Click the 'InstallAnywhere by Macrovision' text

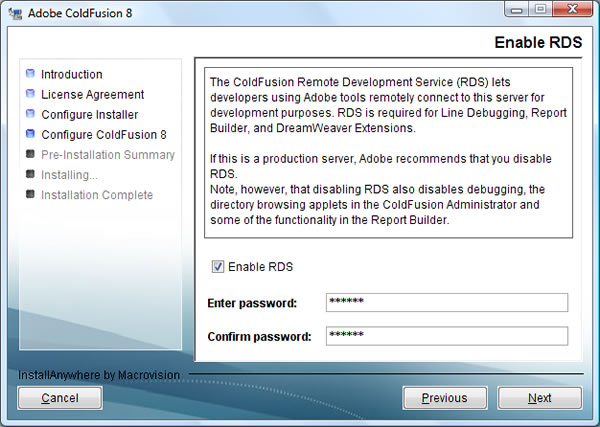[99, 375]
